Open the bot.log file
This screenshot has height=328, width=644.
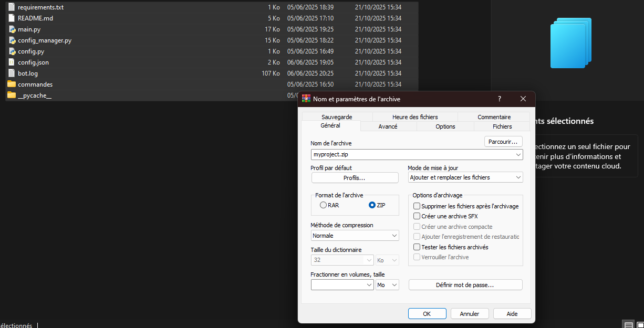27,73
